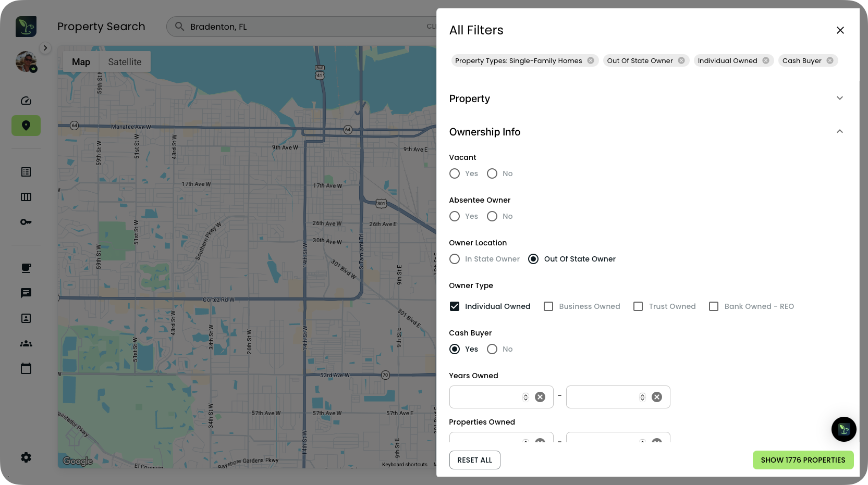Expand the Property filter section
This screenshot has height=485, width=868.
click(x=839, y=98)
